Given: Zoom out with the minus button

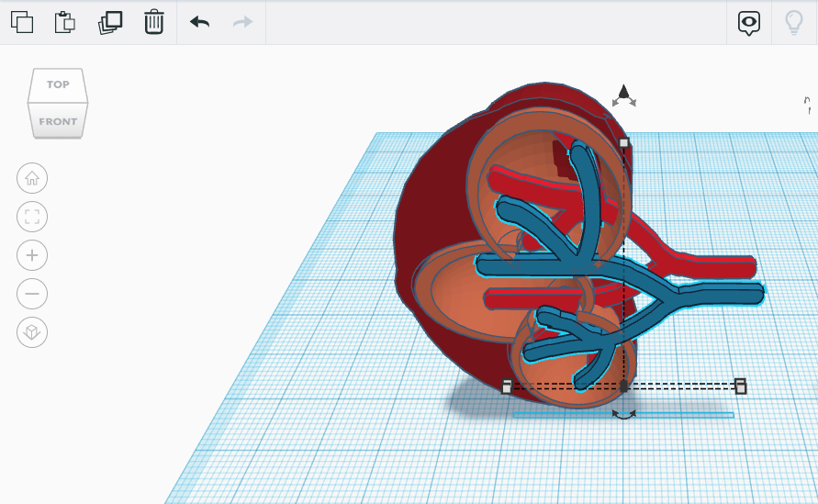Looking at the screenshot, I should point(32,294).
